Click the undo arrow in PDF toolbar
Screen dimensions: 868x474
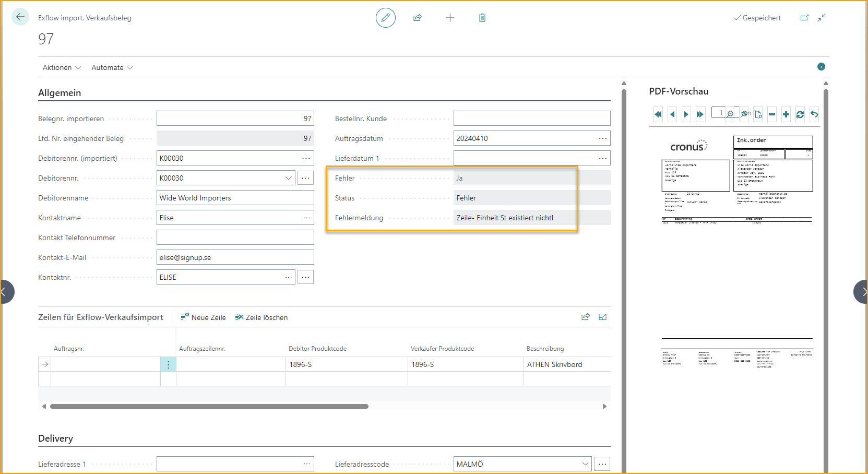(814, 114)
